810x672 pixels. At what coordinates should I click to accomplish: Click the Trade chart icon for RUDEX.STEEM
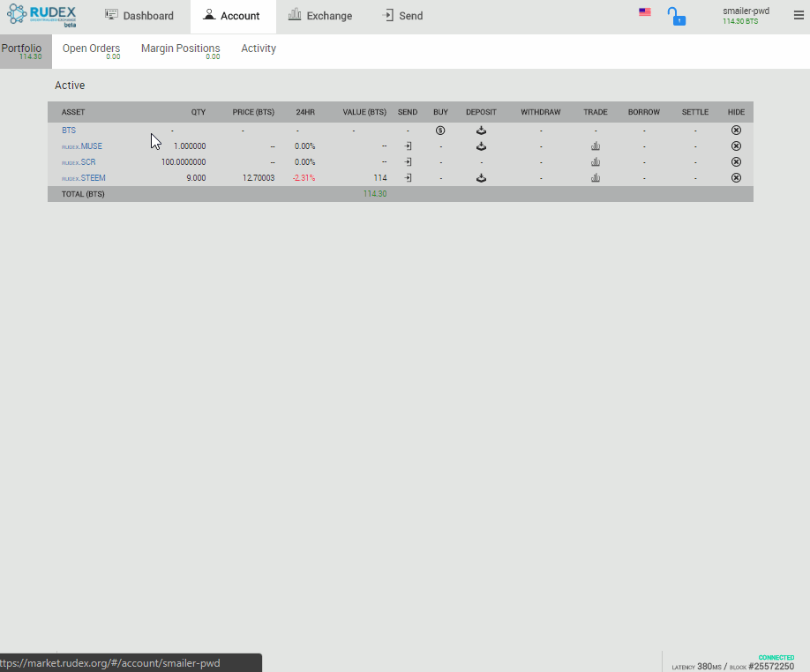pyautogui.click(x=596, y=178)
